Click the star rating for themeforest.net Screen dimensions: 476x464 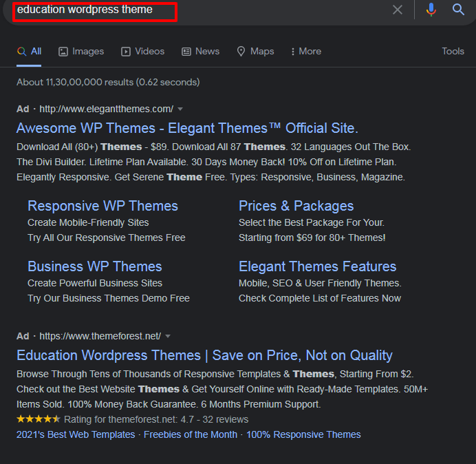[x=39, y=419]
